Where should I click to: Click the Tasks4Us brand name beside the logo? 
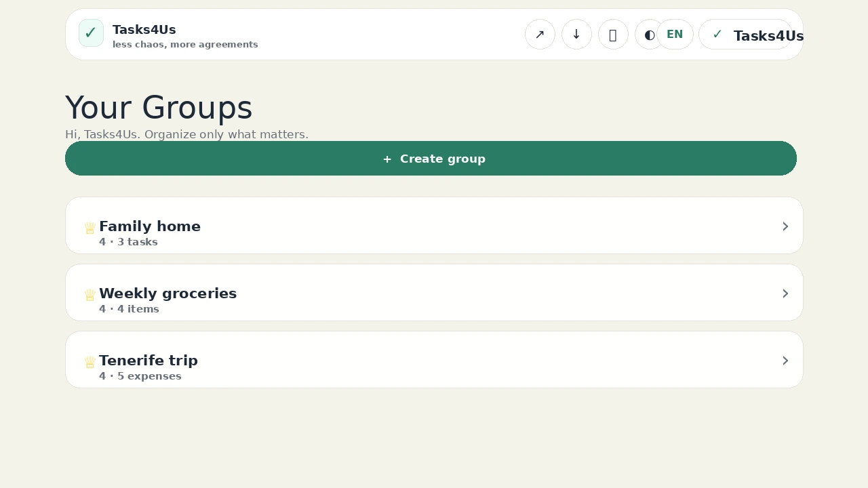click(x=144, y=30)
